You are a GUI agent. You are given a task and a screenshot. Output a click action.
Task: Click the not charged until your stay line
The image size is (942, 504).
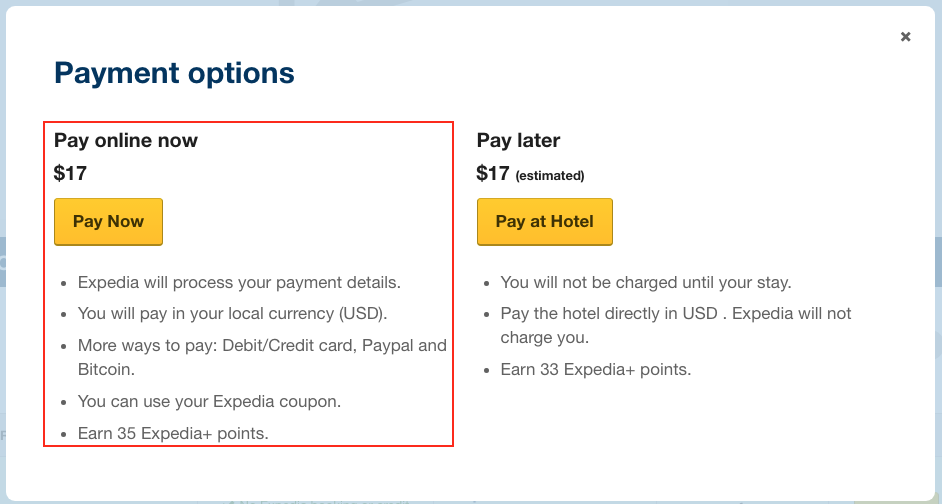click(645, 282)
